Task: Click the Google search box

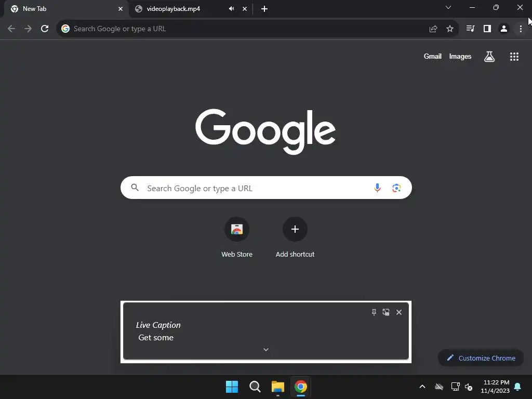Action: click(266, 188)
